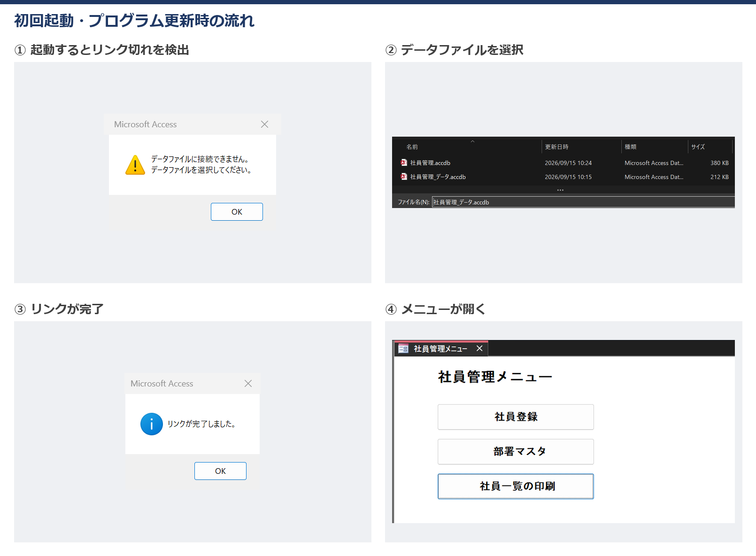The height and width of the screenshot is (556, 756).
Task: Sort by the 更新日時 column header
Action: point(582,147)
